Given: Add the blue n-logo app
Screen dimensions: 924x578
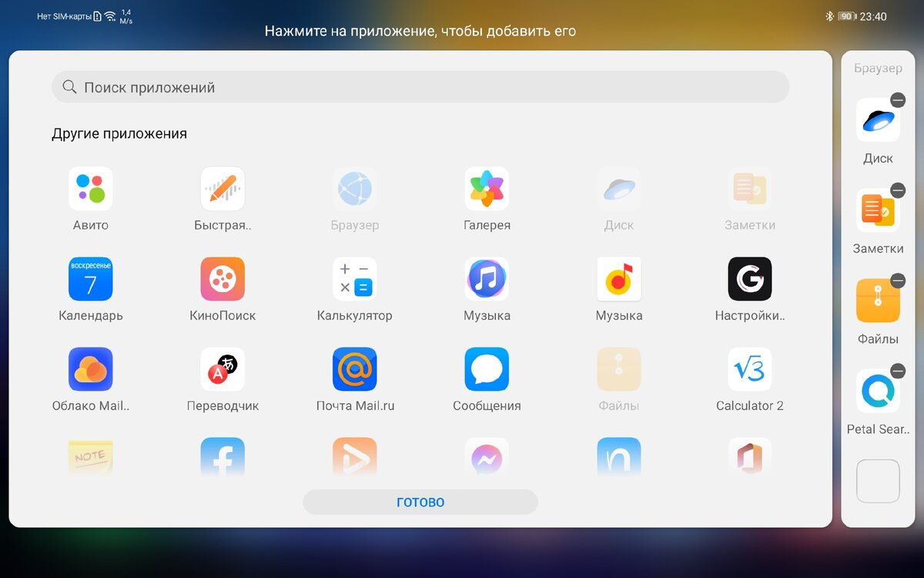Looking at the screenshot, I should tap(619, 456).
